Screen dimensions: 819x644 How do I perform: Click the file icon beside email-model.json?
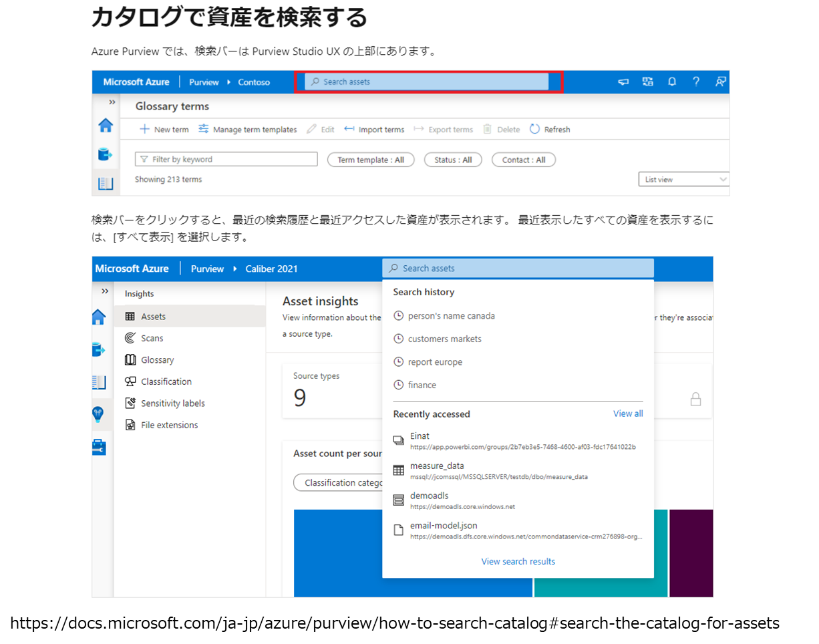pos(399,530)
